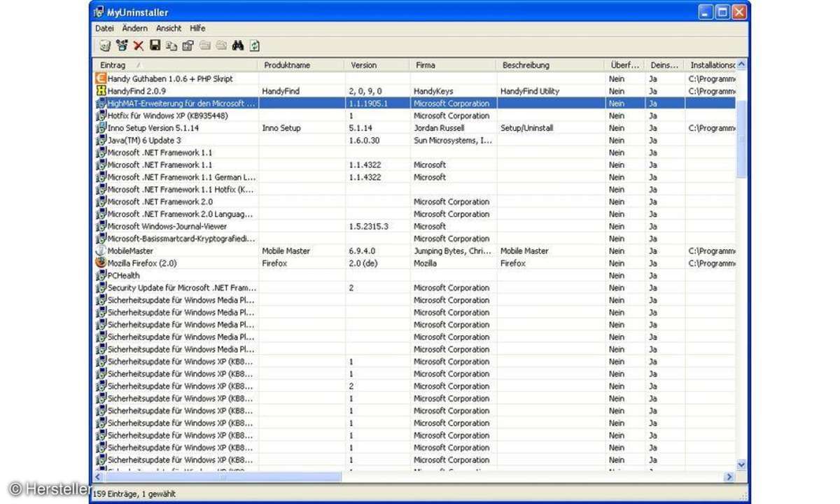
Task: Click the copy selected items toolbar icon
Action: click(x=171, y=46)
